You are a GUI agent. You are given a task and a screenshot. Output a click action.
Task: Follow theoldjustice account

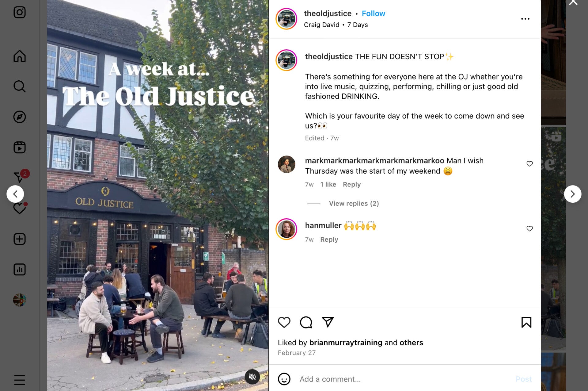373,13
